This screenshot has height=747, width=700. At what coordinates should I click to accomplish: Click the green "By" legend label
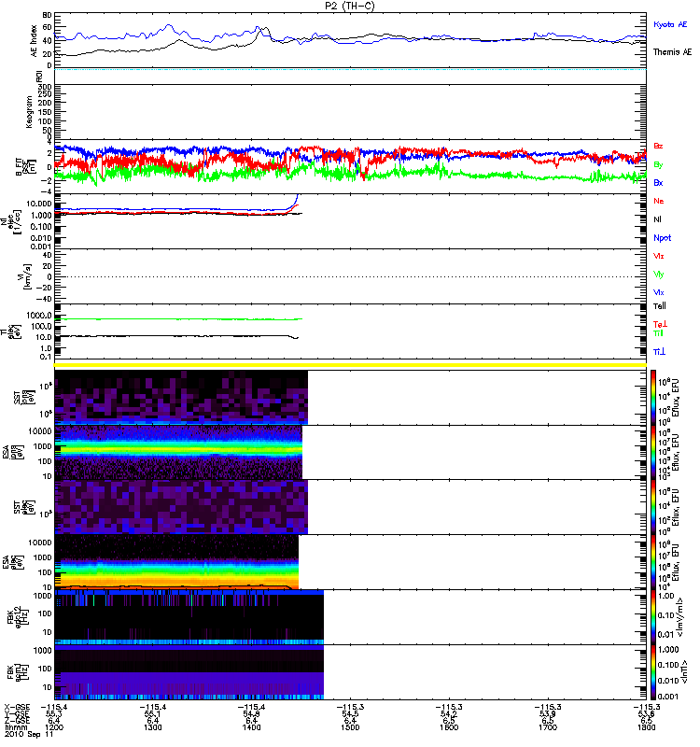(x=658, y=165)
